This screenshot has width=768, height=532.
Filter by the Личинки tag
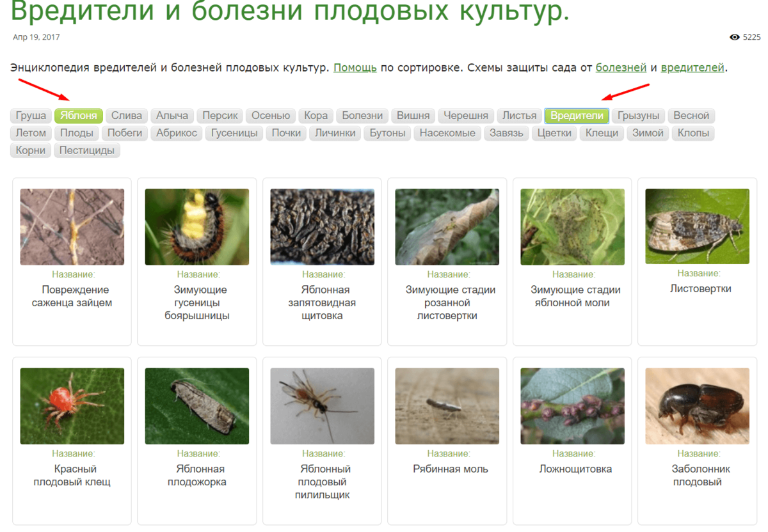335,133
